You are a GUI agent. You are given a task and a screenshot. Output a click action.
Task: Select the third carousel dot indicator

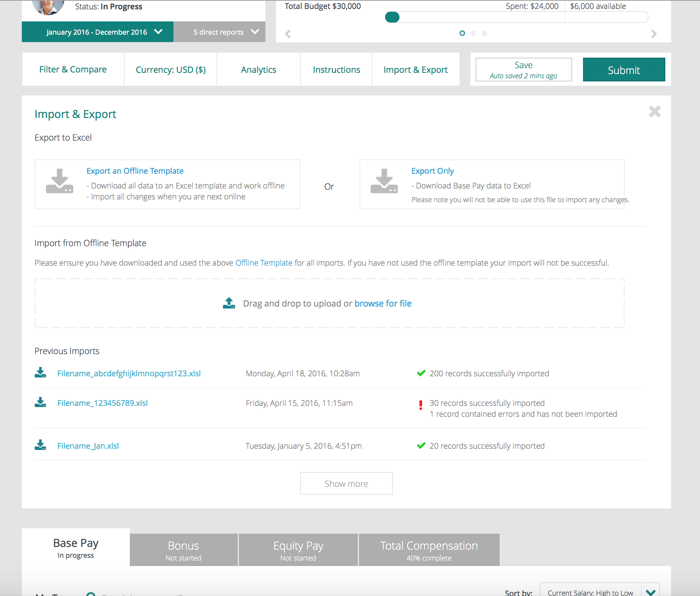(485, 34)
